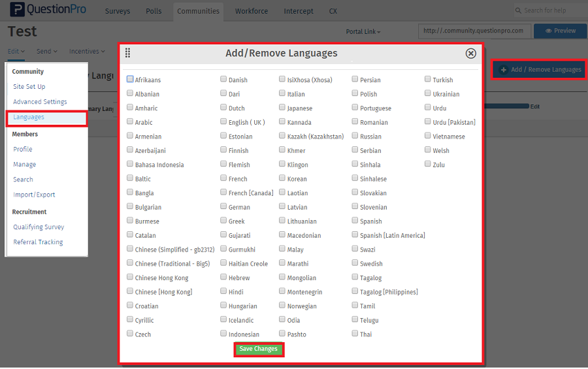Check the Czech checkbox

tap(130, 333)
